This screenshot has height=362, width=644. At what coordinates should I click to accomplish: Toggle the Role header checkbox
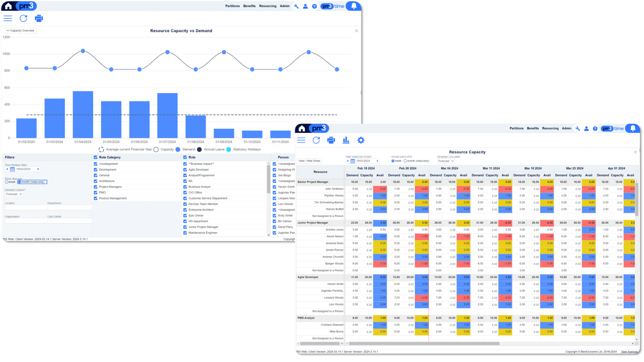(185, 157)
